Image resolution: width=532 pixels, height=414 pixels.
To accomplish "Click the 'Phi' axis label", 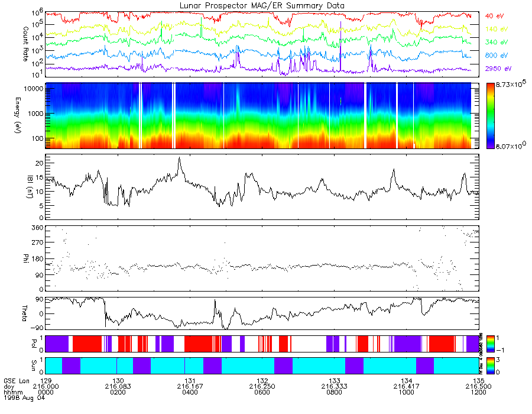I will click(x=25, y=258).
